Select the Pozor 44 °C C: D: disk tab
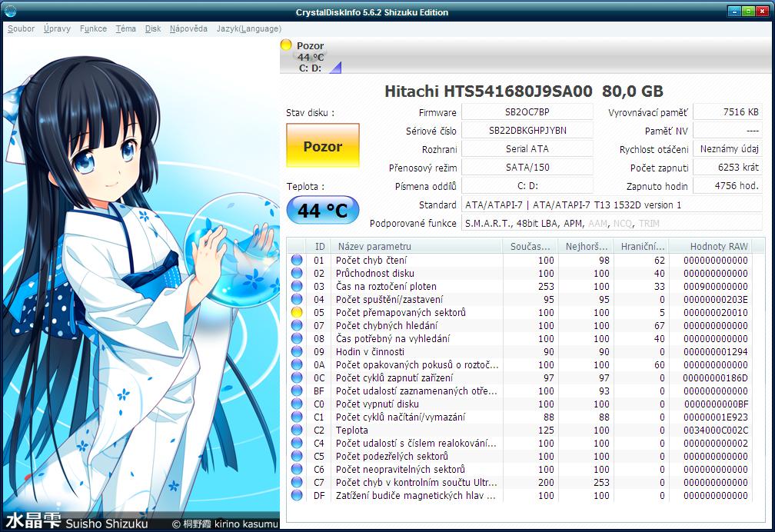This screenshot has width=775, height=532. [x=311, y=56]
